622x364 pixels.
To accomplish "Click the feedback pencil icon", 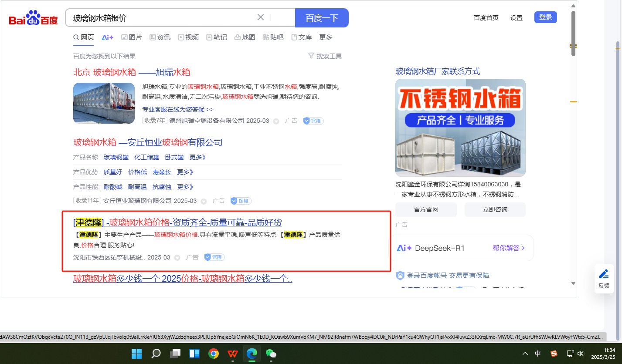I will point(604,274).
